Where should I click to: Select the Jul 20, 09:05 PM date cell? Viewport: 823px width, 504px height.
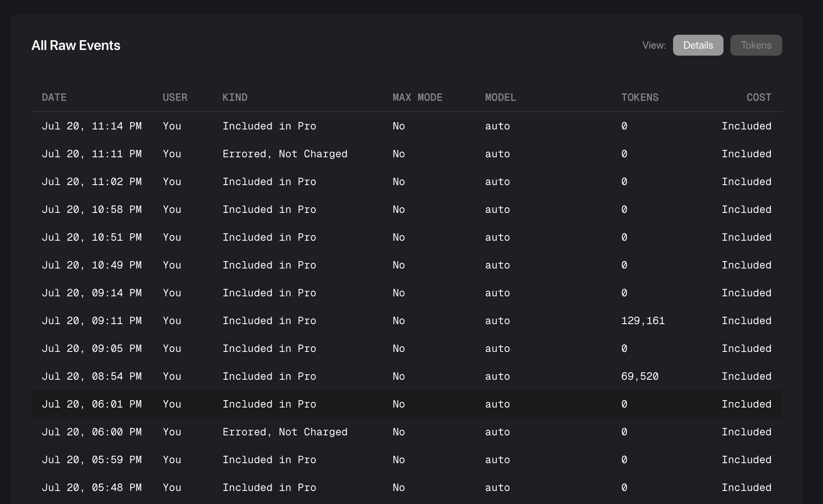tap(92, 348)
